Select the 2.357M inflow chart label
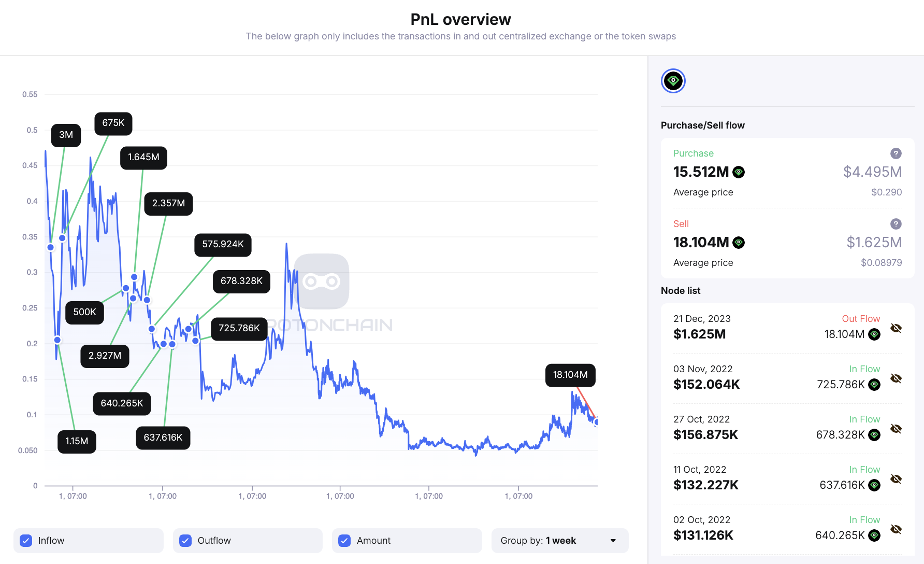The image size is (924, 564). point(168,203)
